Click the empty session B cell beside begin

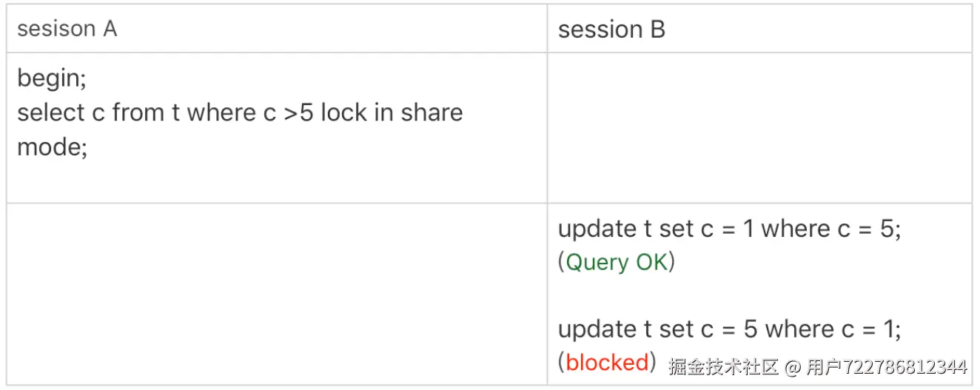[x=759, y=127]
